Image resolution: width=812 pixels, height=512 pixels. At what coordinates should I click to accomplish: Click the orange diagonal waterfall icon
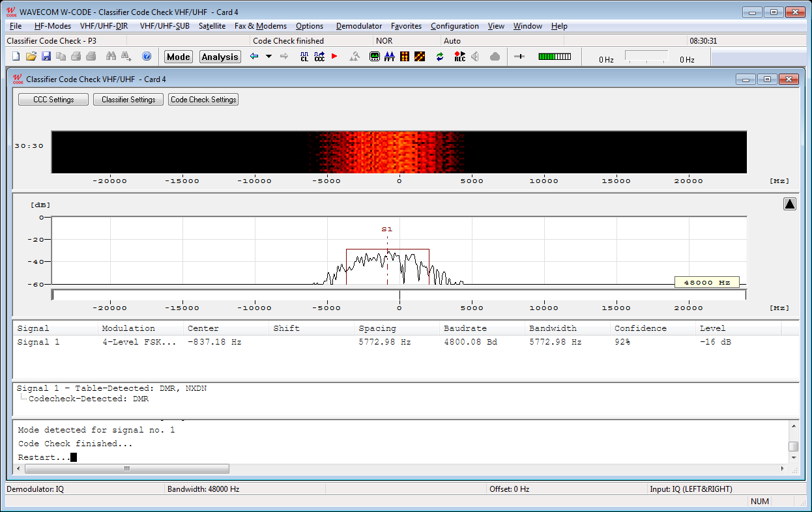(x=420, y=57)
